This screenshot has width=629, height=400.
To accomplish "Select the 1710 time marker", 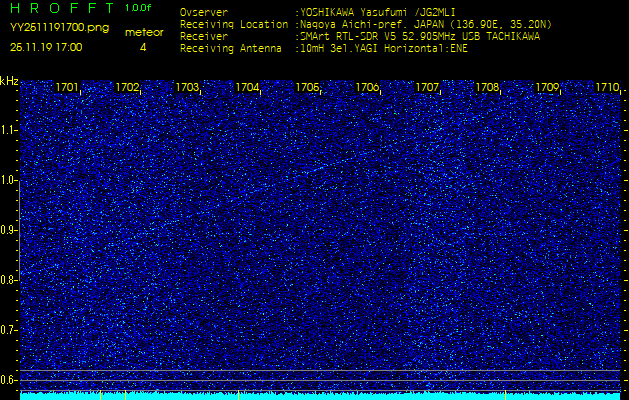I will 607,88.
